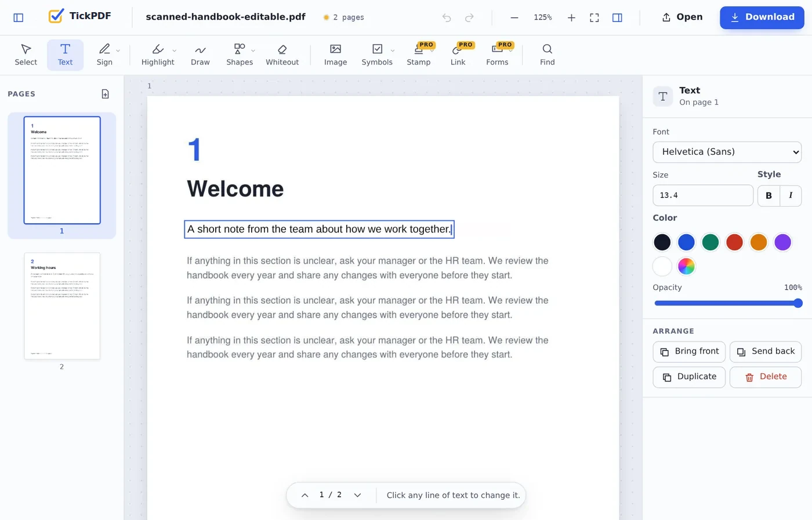
Task: Add a Link with the PRO tool
Action: click(x=458, y=55)
